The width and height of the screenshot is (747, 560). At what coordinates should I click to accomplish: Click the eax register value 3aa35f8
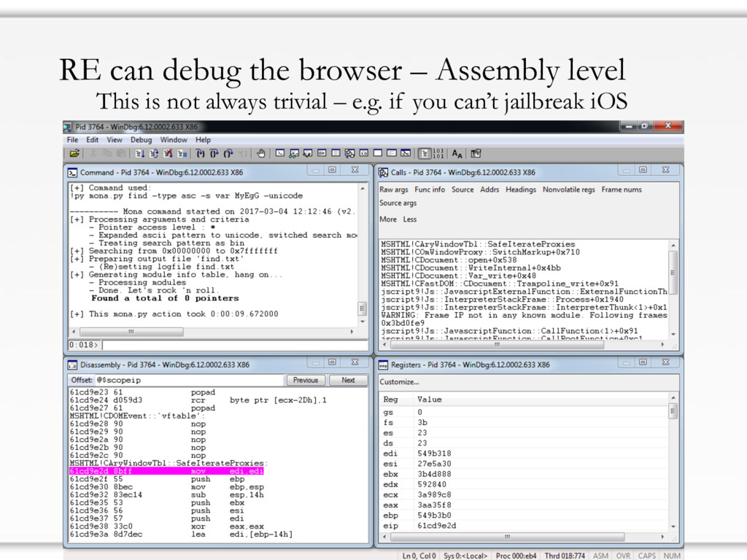(434, 505)
